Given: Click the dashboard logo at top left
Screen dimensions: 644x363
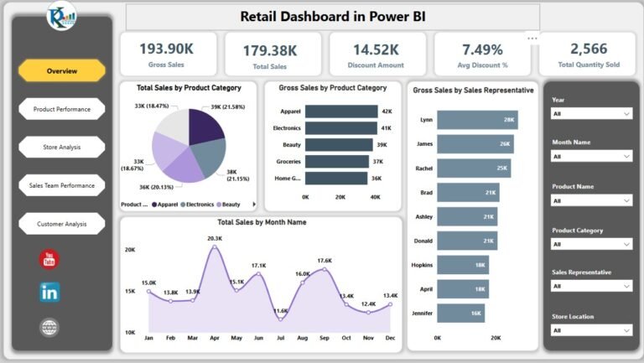Looking at the screenshot, I should pos(62,16).
